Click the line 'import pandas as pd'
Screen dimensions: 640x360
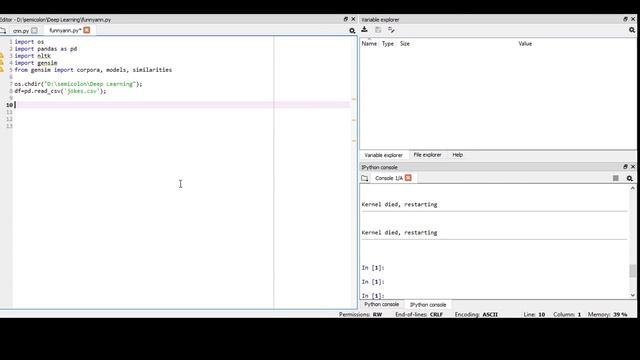[46, 49]
